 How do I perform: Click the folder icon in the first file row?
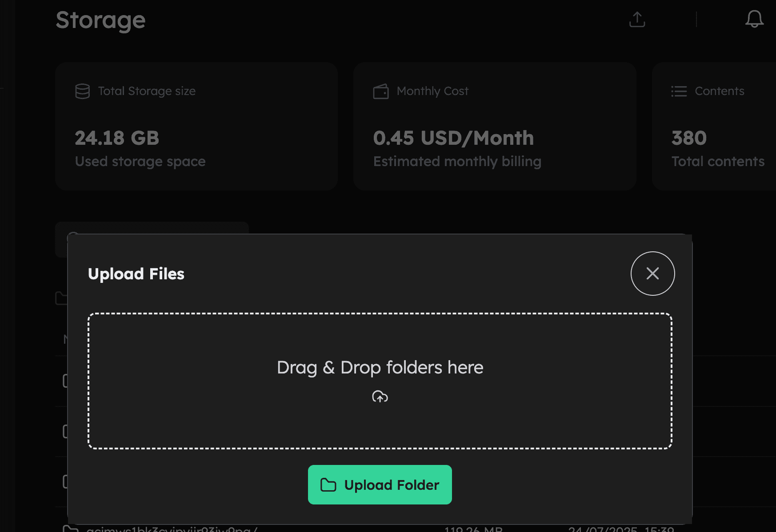tap(66, 381)
